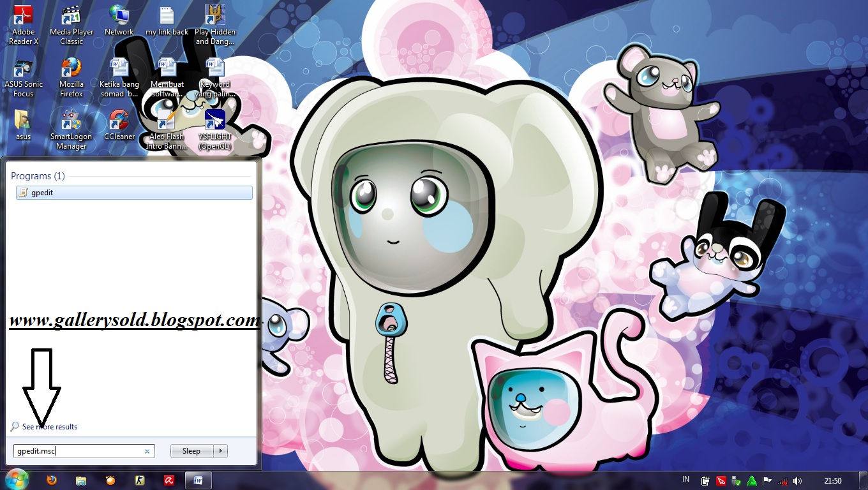Select the 'Keyword yang palin...' Word document

coord(215,78)
